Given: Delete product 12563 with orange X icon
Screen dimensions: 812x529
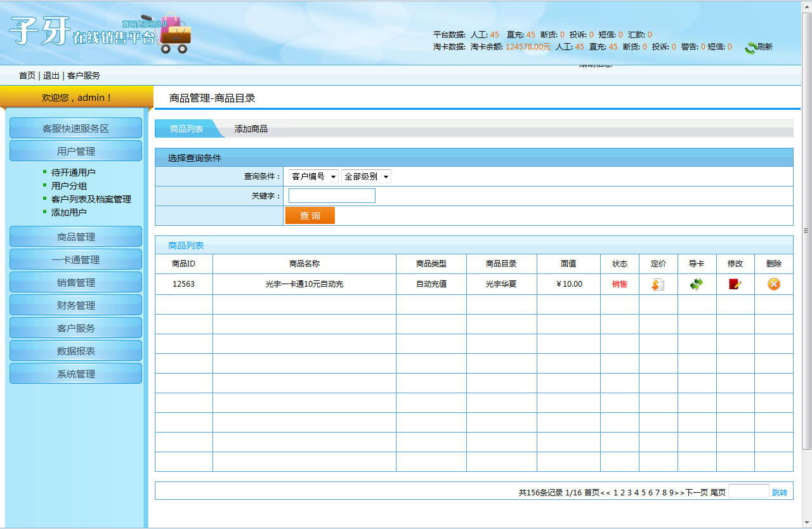Looking at the screenshot, I should [x=774, y=284].
